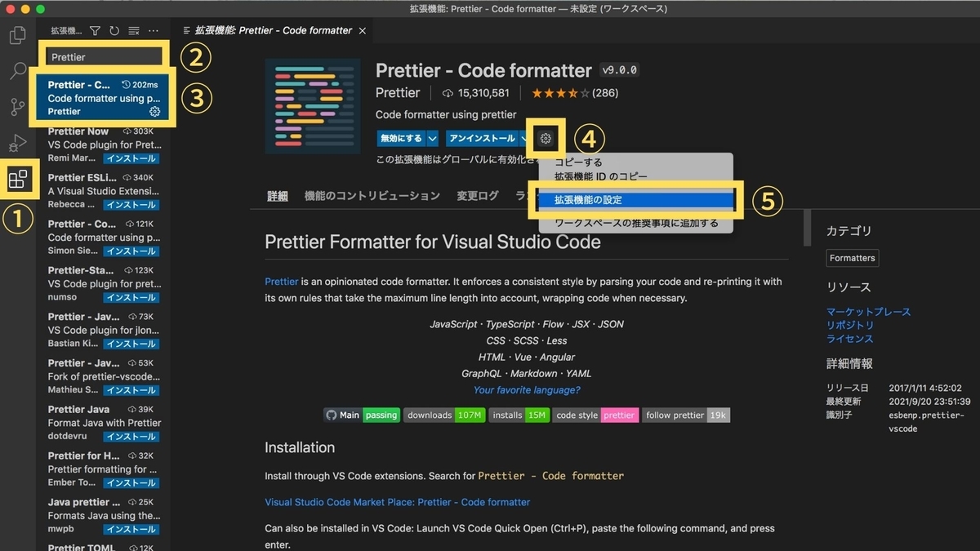
Task: Click the gear icon in selected Prettier list item
Action: [155, 112]
